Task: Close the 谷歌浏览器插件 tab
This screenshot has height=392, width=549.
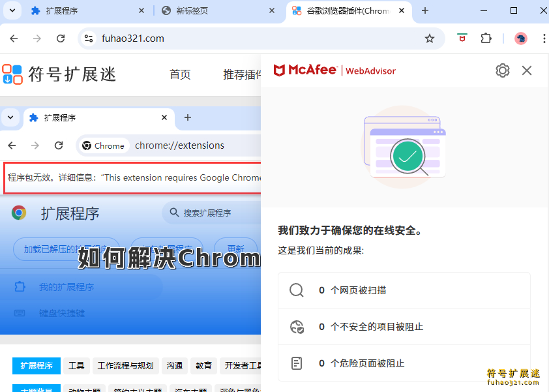Action: pyautogui.click(x=402, y=11)
